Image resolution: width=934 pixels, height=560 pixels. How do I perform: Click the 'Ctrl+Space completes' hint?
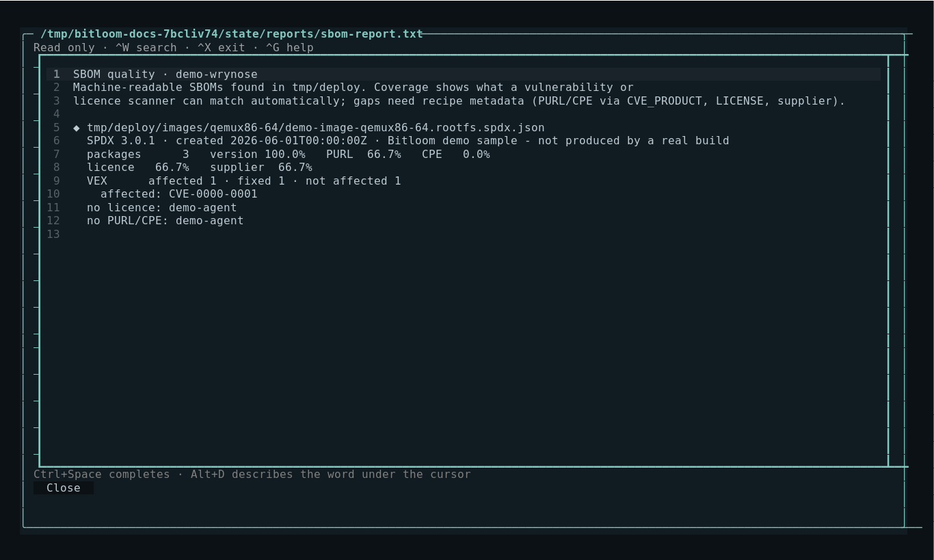[x=102, y=474]
